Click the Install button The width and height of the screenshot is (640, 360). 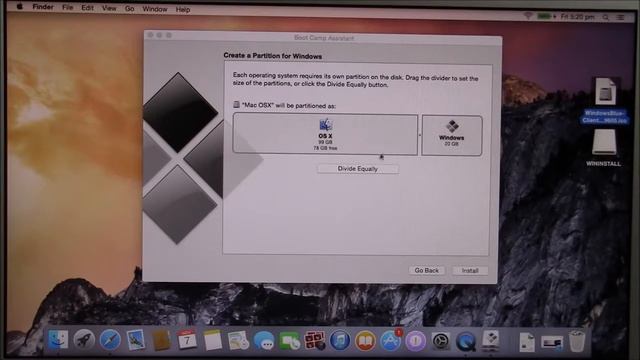tap(470, 271)
